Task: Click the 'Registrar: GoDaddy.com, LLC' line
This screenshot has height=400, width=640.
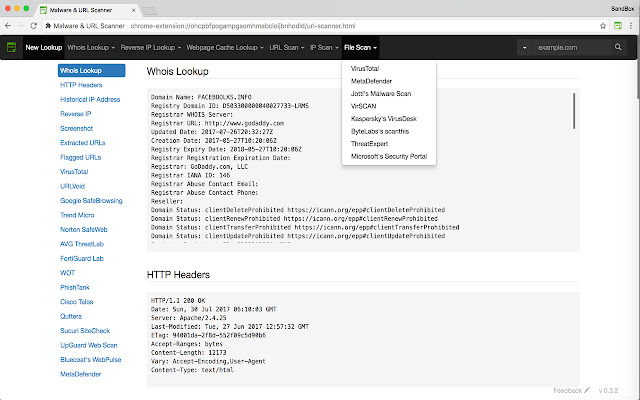Action: pyautogui.click(x=199, y=167)
